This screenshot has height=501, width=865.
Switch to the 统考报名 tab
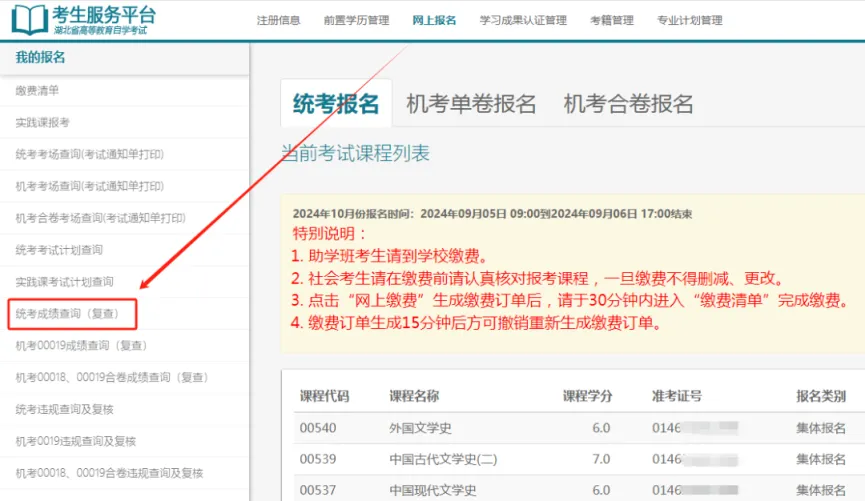point(336,104)
